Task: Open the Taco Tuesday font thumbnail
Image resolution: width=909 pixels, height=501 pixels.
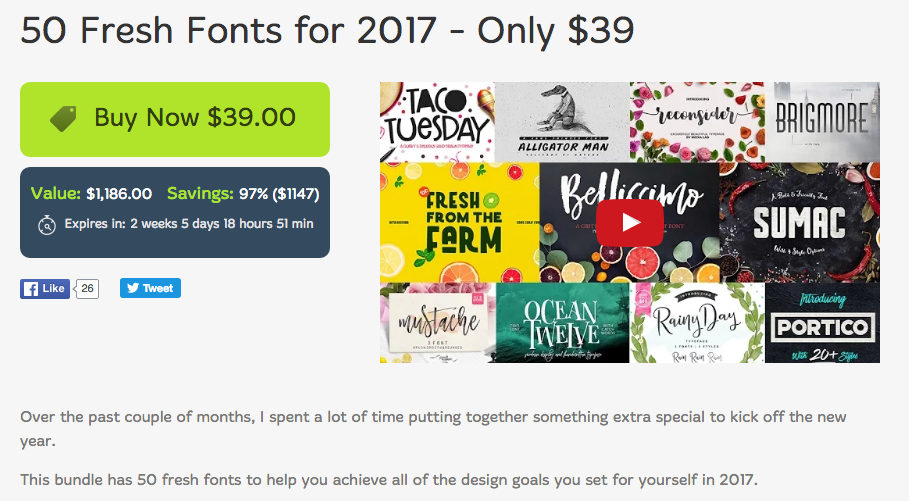Action: click(x=437, y=122)
